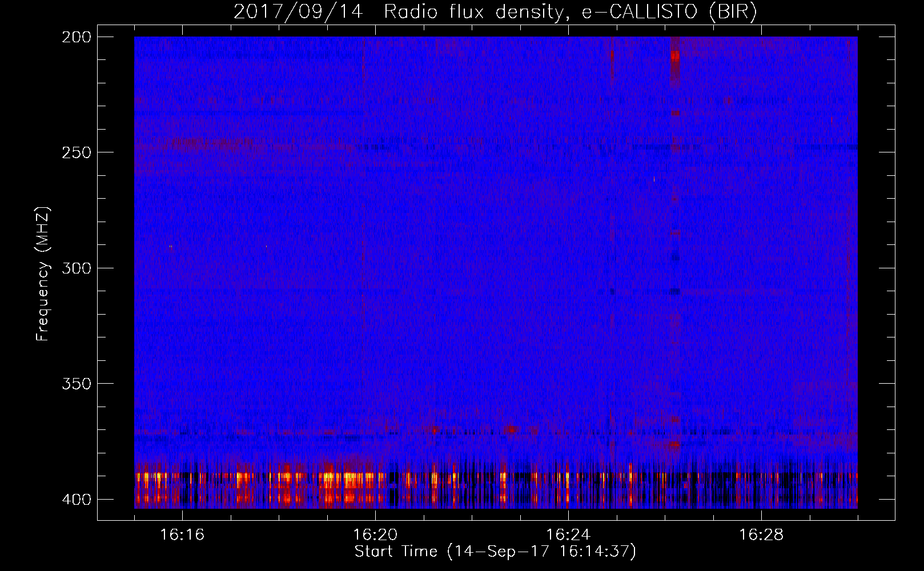Click the 300 frequency tick label
The image size is (924, 571).
[77, 268]
